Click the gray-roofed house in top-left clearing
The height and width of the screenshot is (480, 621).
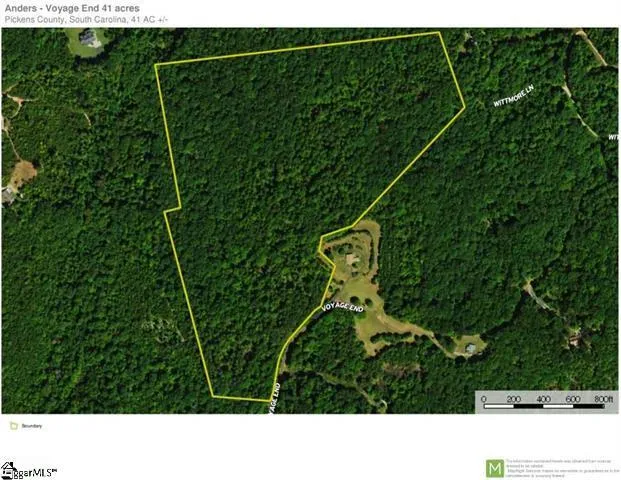pos(87,38)
